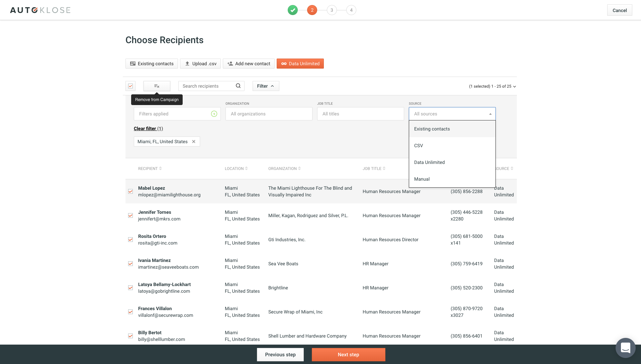Toggle the select all recipients checkbox

pos(130,86)
